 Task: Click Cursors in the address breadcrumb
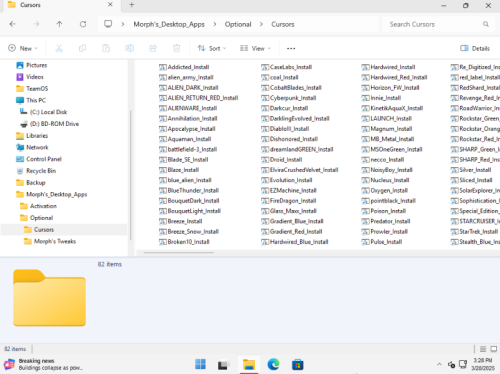tap(283, 24)
